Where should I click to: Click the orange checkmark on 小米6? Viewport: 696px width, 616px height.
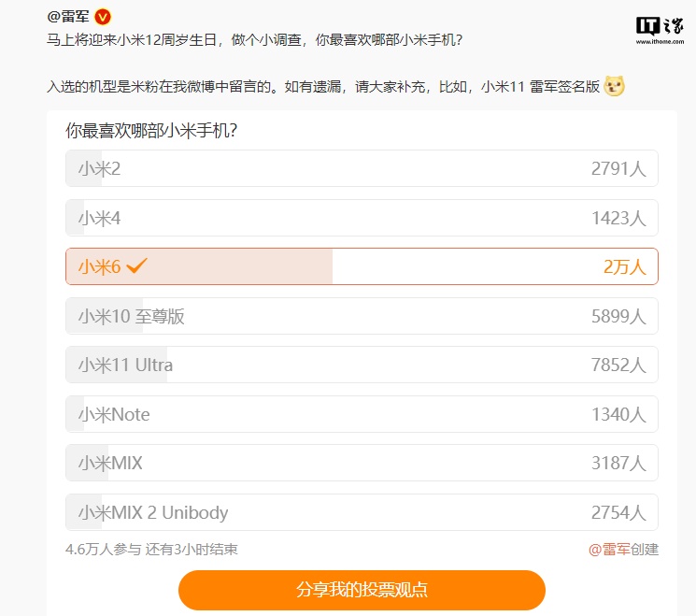pyautogui.click(x=136, y=266)
